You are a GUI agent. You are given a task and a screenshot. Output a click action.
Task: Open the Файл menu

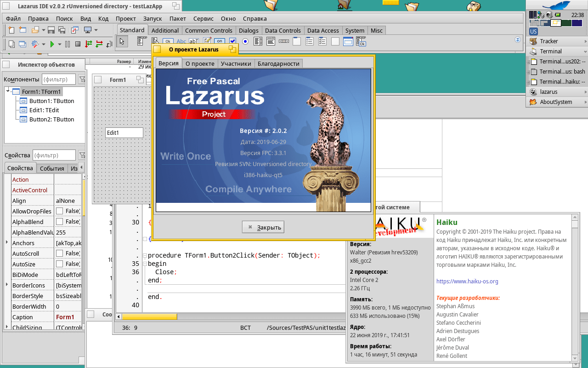point(13,19)
